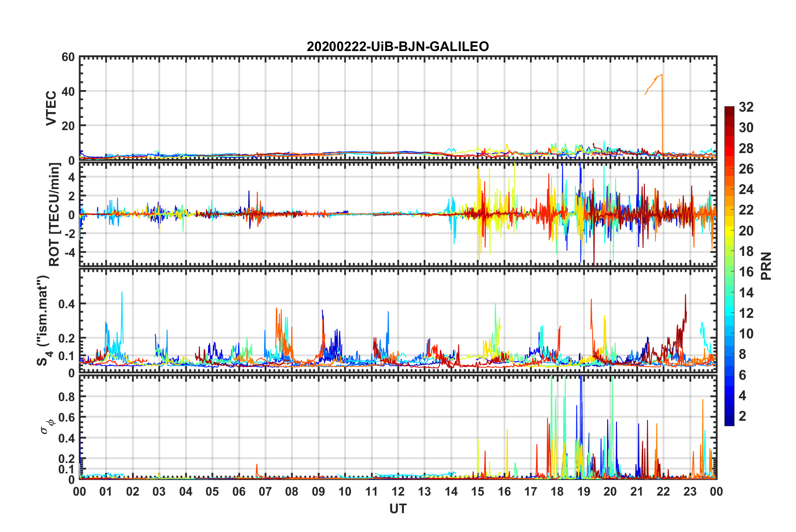796x532 pixels.
Task: Click sigma phi tick label 0.8
Action: click(67, 396)
